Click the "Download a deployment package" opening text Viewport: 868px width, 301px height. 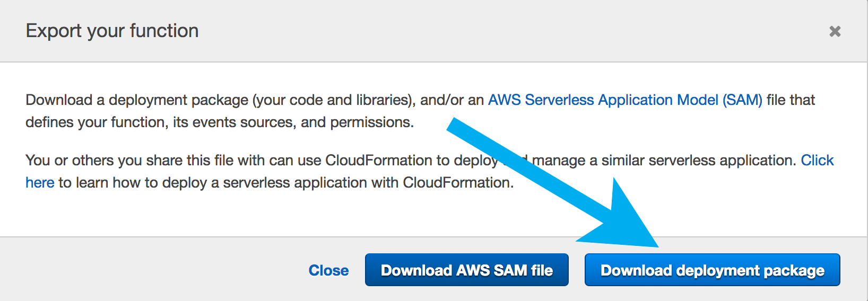tap(136, 100)
